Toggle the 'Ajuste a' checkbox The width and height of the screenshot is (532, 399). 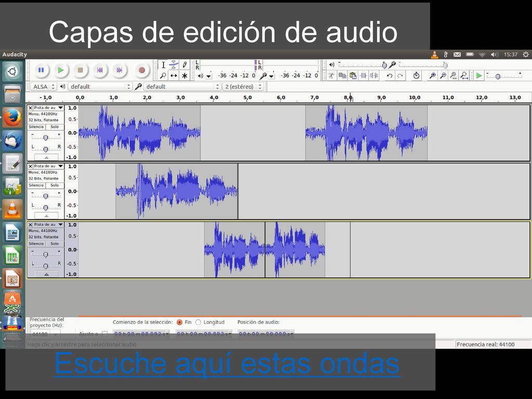coord(105,334)
